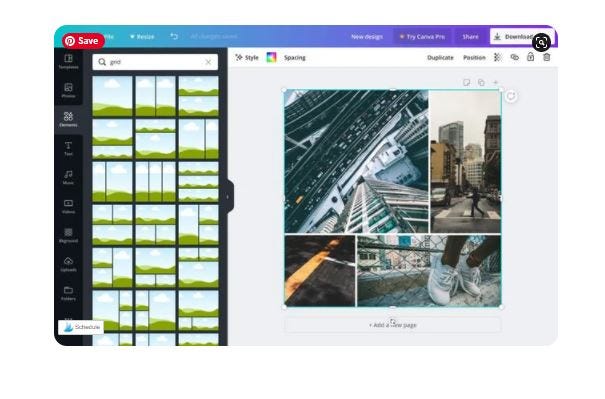Select the Elements sidebar tab
This screenshot has height=399, width=605.
click(x=68, y=120)
